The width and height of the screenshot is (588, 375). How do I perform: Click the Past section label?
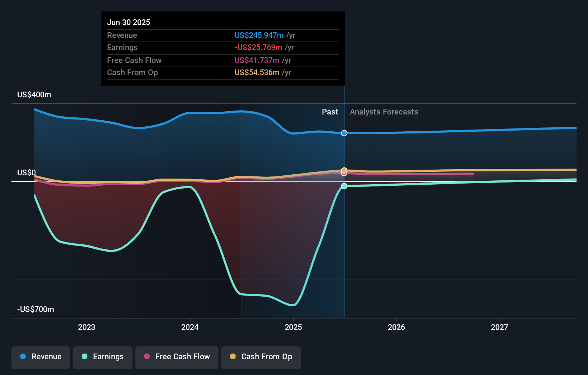[330, 112]
